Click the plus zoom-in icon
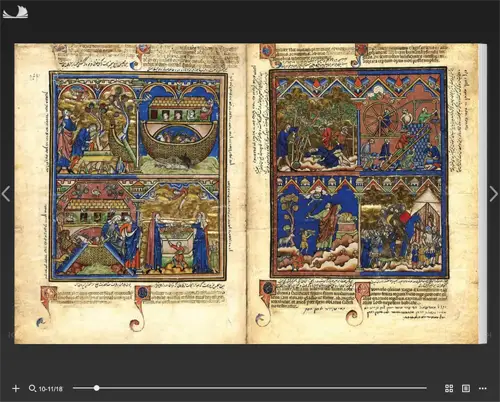The height and width of the screenshot is (402, 500). click(x=16, y=388)
